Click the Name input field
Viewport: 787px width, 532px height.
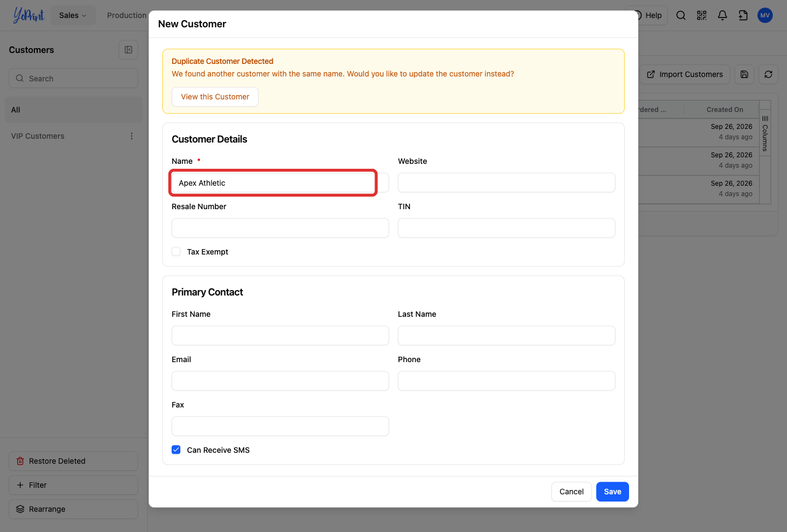(x=280, y=183)
